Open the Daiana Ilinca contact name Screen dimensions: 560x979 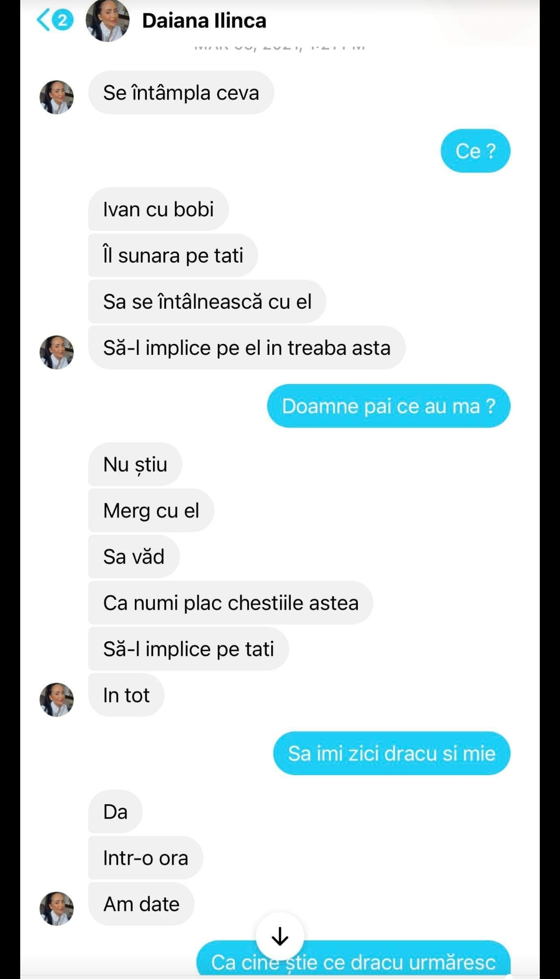[x=204, y=21]
